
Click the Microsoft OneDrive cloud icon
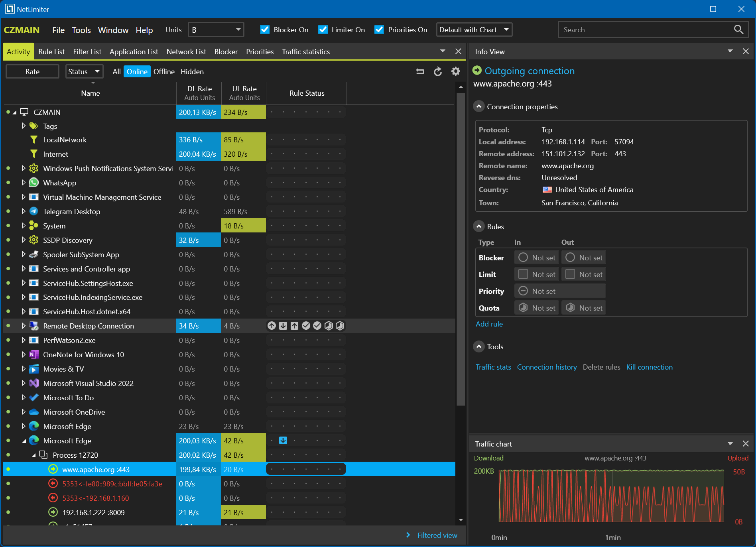coord(34,412)
